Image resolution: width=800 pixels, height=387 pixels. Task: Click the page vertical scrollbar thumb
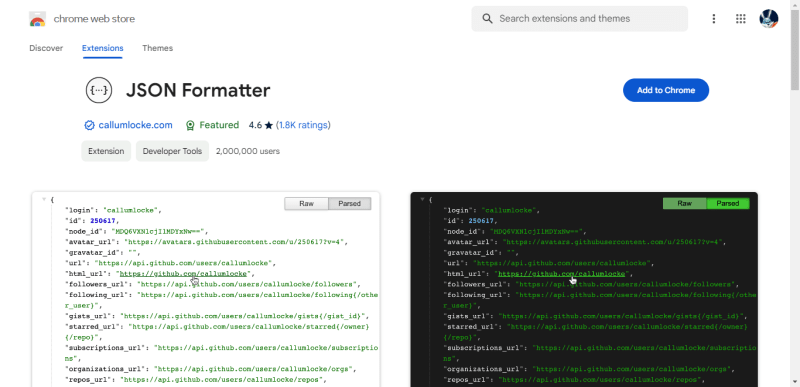(x=795, y=50)
